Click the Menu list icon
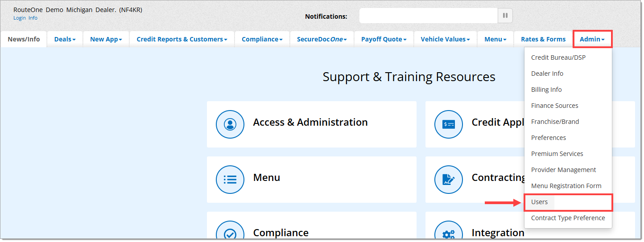The height and width of the screenshot is (242, 644). [230, 180]
